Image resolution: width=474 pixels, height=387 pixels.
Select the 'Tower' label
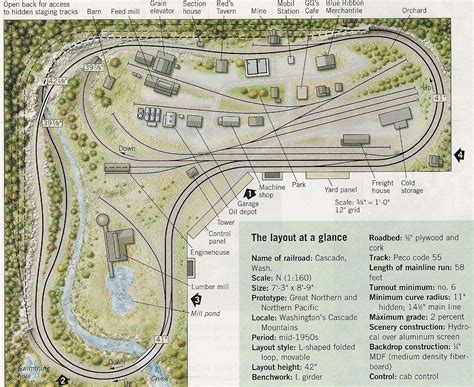(226, 222)
